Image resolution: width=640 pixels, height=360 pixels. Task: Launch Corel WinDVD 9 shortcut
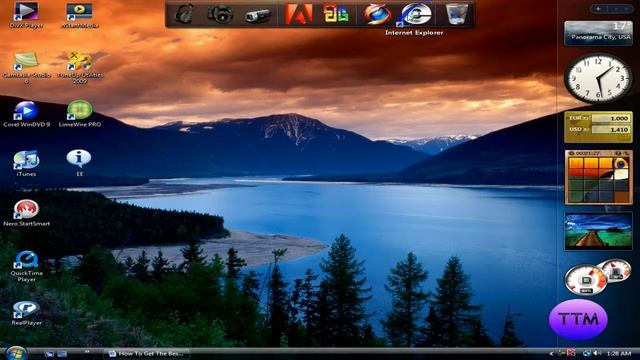tap(26, 114)
